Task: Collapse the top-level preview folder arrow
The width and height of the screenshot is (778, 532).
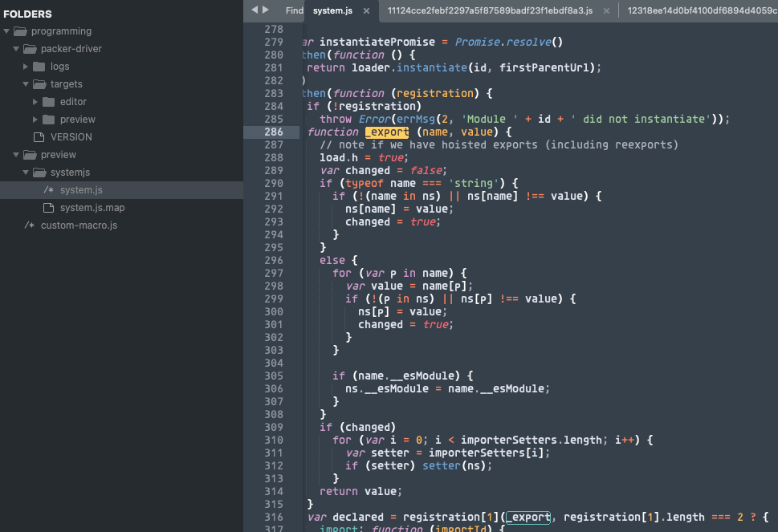Action: tap(16, 155)
